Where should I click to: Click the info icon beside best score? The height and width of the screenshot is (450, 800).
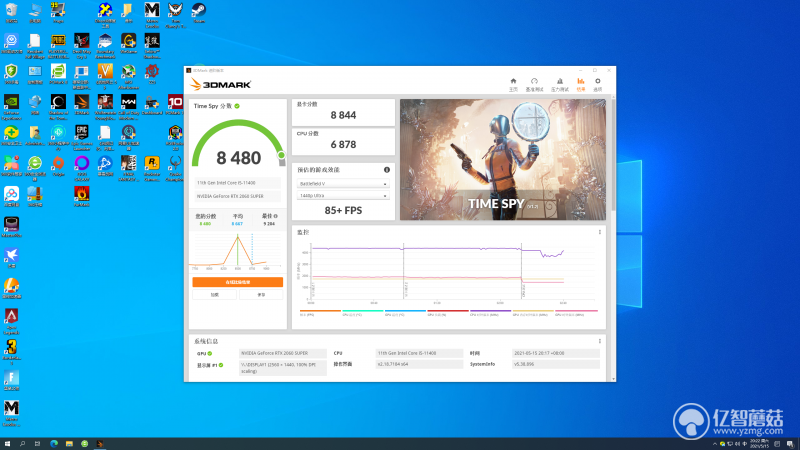tap(276, 216)
